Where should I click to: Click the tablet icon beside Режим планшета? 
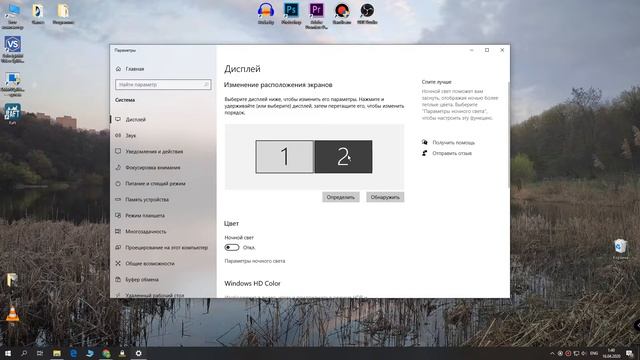pos(118,215)
